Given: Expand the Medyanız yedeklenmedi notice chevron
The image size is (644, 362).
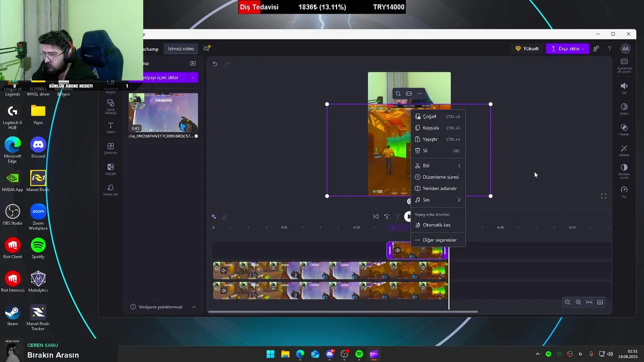Looking at the screenshot, I should pos(194,307).
